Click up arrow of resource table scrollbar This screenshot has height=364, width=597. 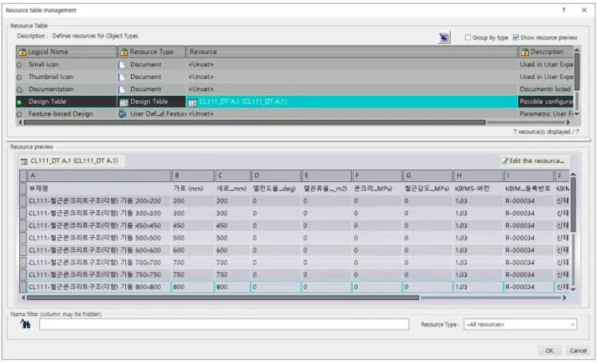pos(577,49)
